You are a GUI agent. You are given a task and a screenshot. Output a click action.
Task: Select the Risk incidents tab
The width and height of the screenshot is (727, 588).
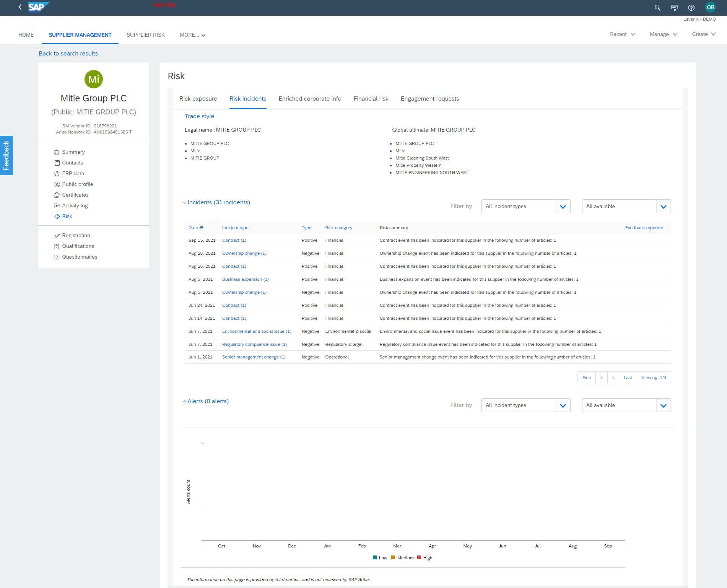[248, 99]
